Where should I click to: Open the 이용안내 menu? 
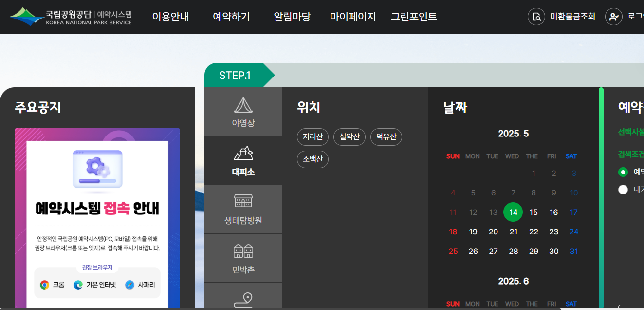click(170, 16)
